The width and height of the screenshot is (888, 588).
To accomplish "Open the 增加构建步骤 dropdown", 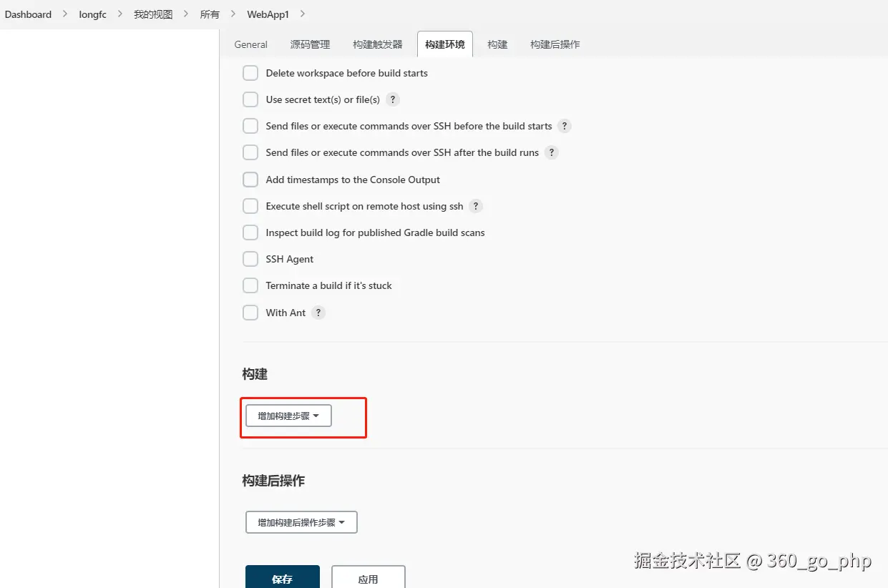I will click(x=288, y=416).
